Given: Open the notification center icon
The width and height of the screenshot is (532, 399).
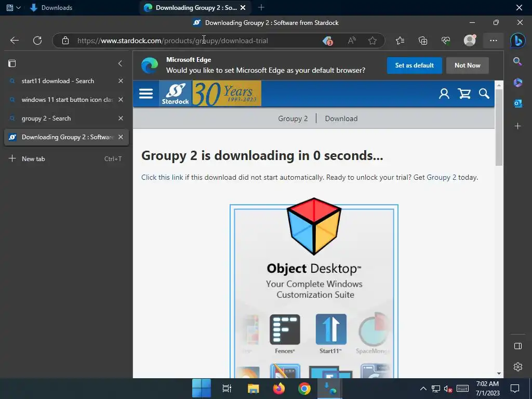Looking at the screenshot, I should [515, 389].
